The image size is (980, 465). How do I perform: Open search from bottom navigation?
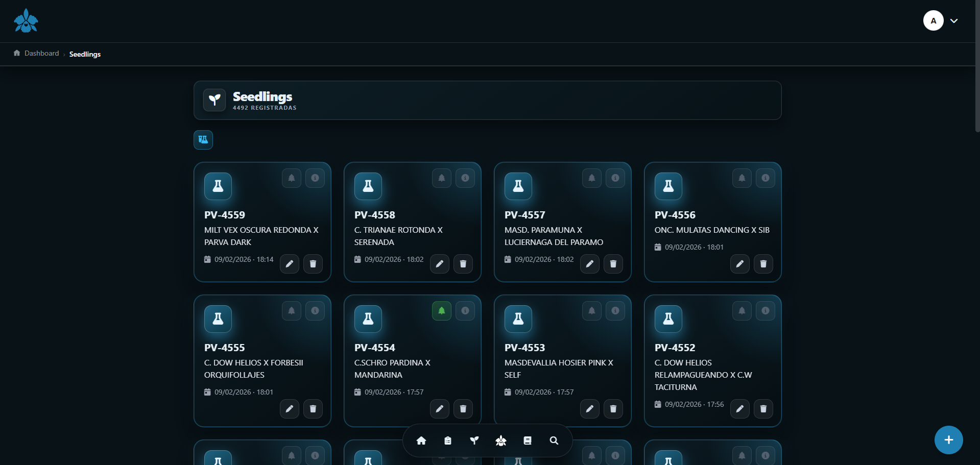[x=554, y=440]
